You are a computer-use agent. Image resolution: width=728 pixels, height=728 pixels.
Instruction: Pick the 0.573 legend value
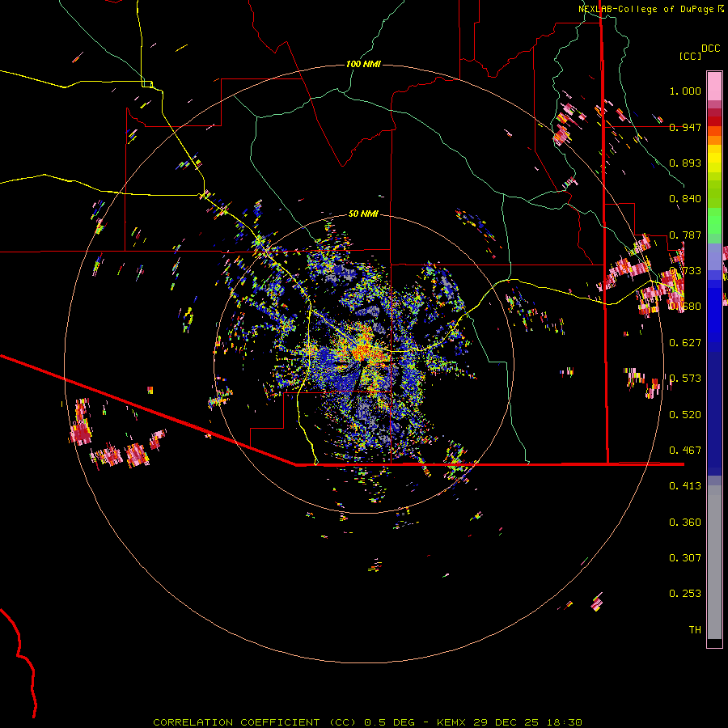(x=685, y=379)
